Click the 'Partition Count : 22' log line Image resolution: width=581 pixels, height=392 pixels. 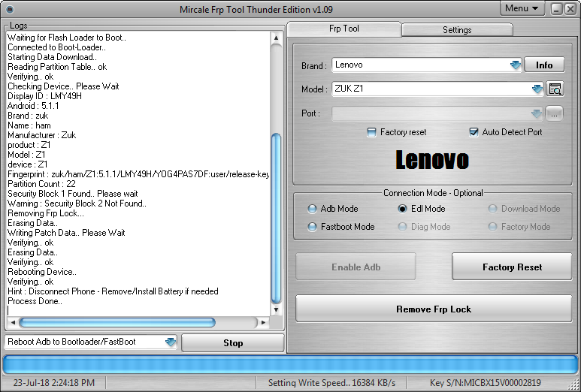(x=41, y=184)
